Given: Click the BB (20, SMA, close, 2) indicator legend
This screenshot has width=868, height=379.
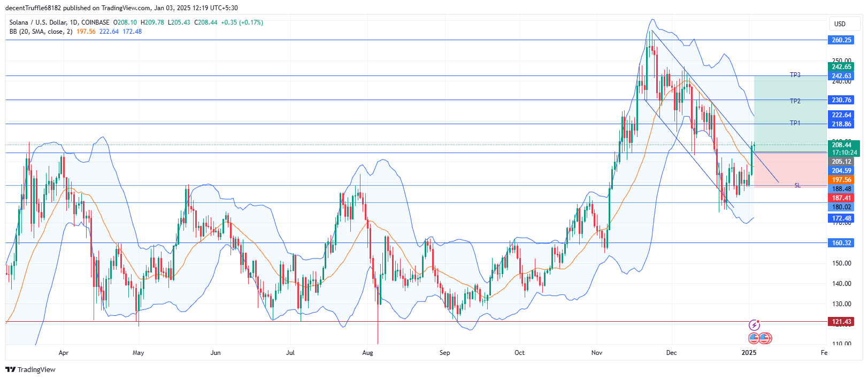Looking at the screenshot, I should (x=41, y=32).
